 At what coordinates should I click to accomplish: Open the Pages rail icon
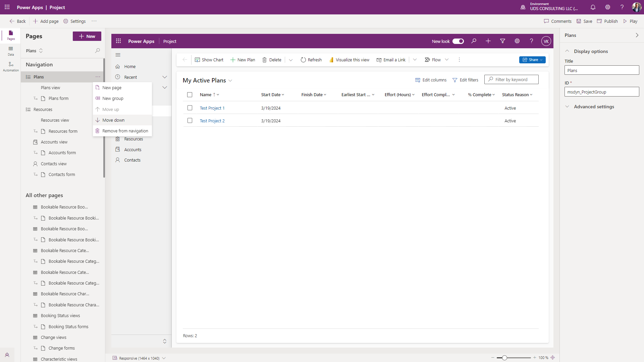pyautogui.click(x=11, y=35)
